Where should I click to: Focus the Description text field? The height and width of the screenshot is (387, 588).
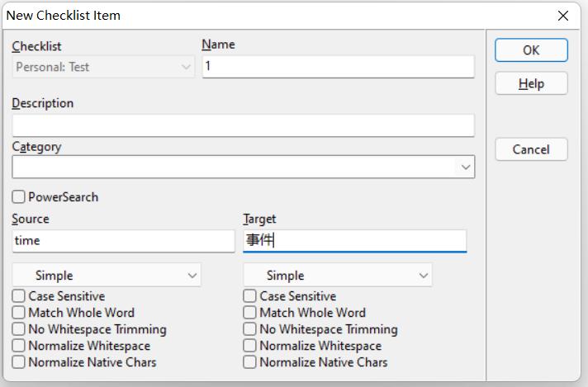243,125
